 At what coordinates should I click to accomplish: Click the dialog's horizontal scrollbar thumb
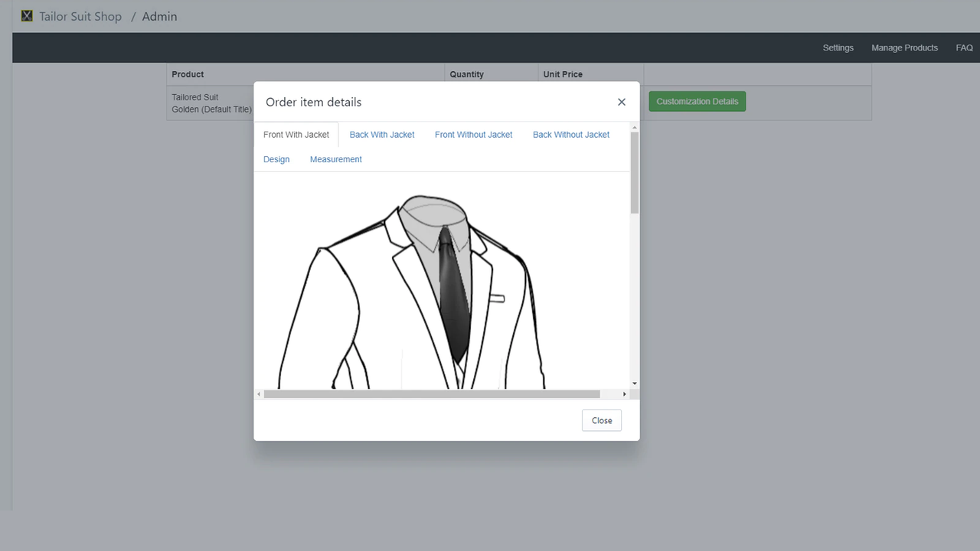(432, 394)
